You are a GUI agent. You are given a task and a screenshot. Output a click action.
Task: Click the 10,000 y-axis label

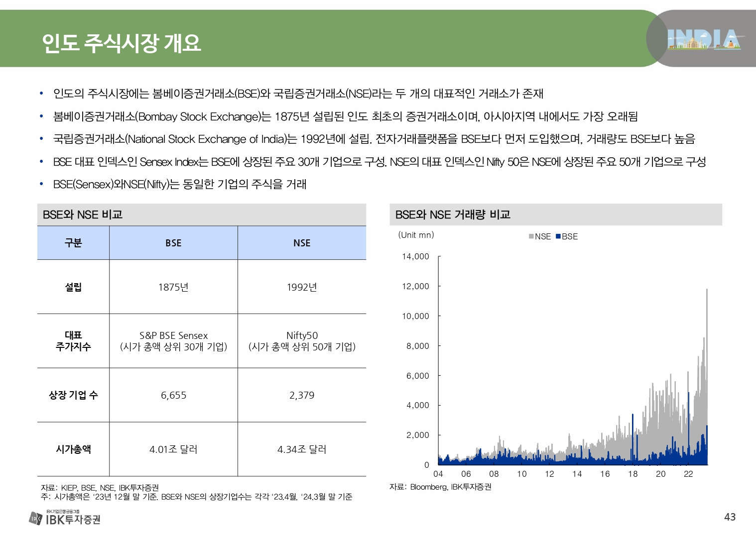pos(415,316)
